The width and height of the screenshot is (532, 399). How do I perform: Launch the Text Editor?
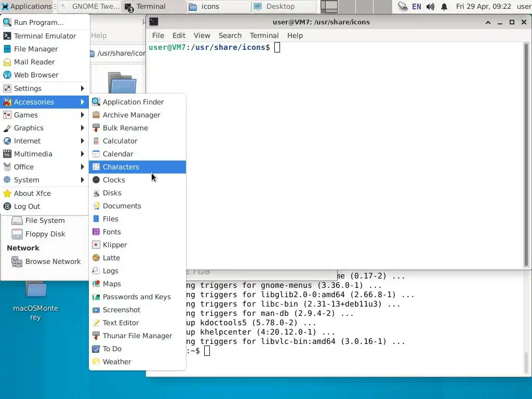click(137, 323)
